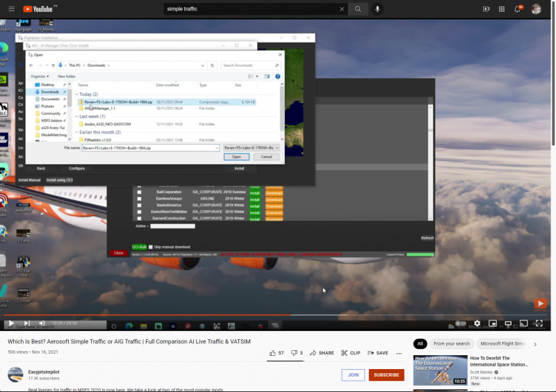Collapse the 'Today (2)' group in Open dialog

click(76, 95)
